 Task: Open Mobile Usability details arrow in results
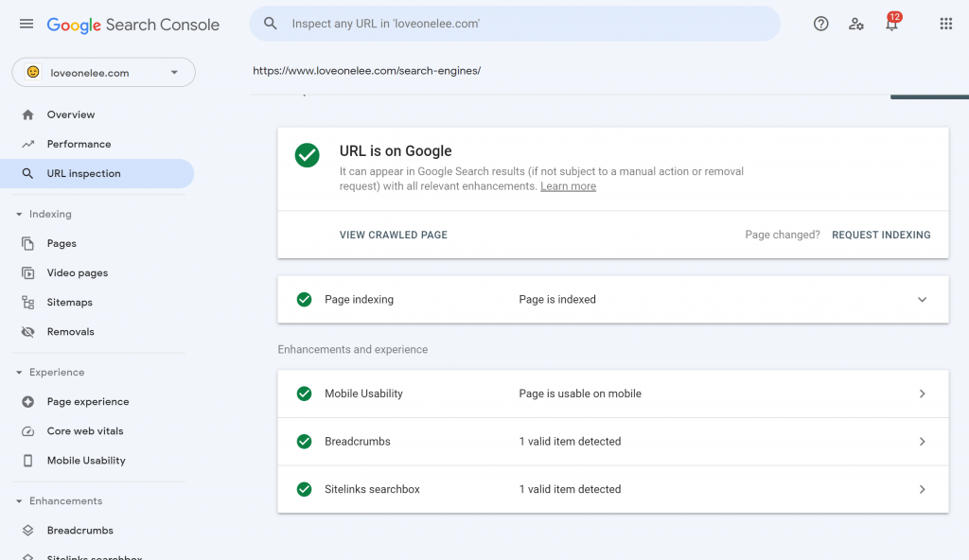(x=922, y=394)
